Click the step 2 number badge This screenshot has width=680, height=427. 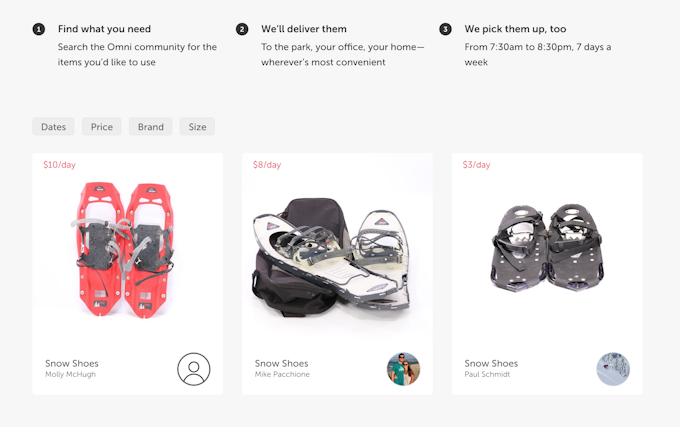242,29
